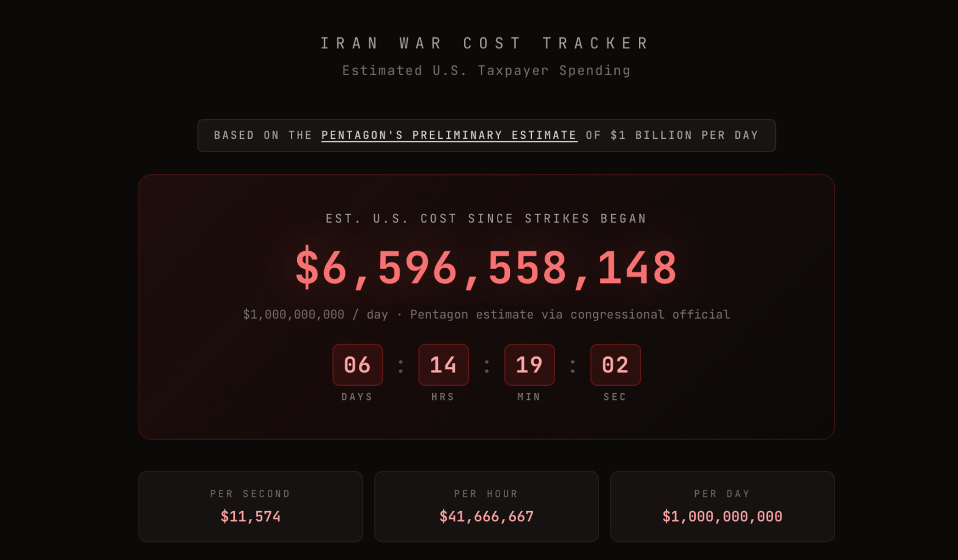
Task: Click the hours counter box showing 14
Action: point(443,365)
